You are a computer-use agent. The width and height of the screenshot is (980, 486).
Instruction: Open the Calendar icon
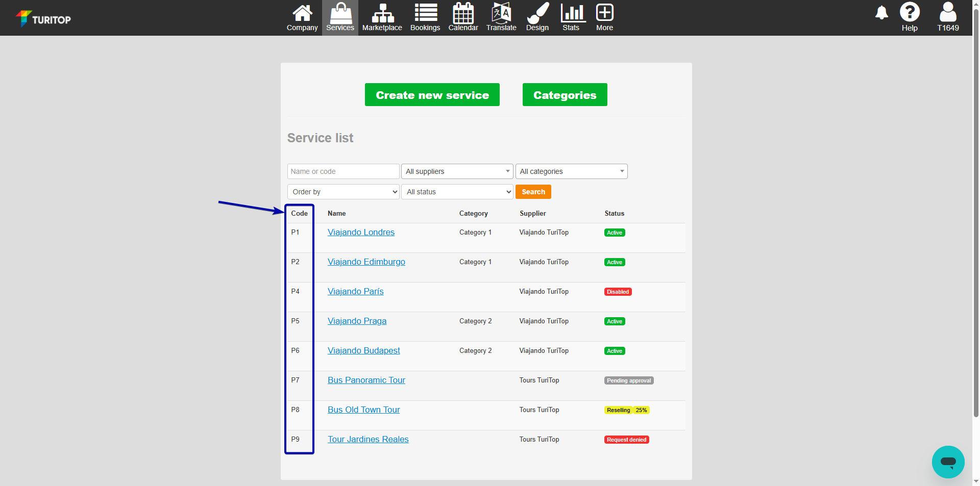pyautogui.click(x=463, y=14)
